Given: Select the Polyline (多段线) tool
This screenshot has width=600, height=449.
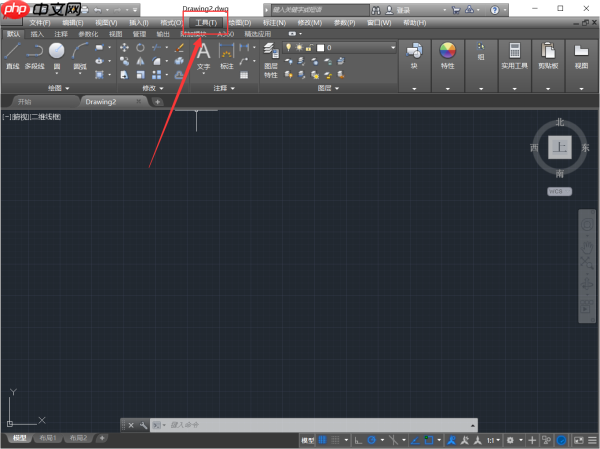Looking at the screenshot, I should click(x=34, y=56).
